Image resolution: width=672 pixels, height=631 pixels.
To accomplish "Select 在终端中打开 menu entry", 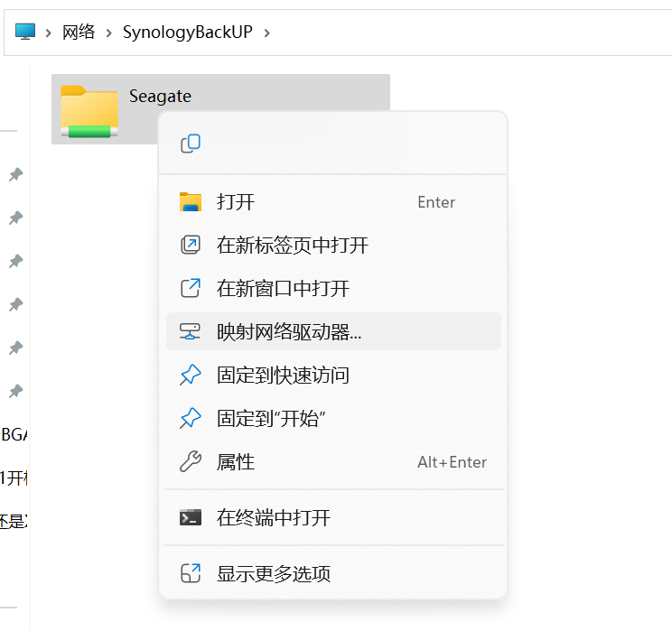I will [333, 517].
